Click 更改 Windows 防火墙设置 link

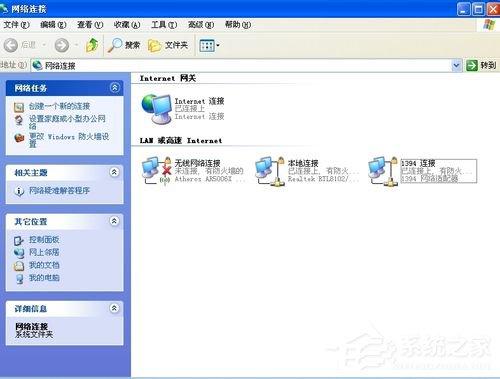pyautogui.click(x=69, y=140)
